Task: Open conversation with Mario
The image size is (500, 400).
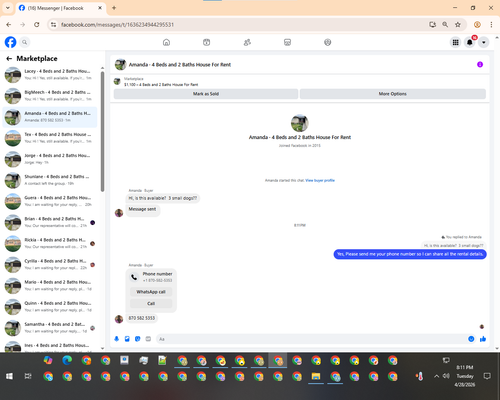Action: click(50, 286)
